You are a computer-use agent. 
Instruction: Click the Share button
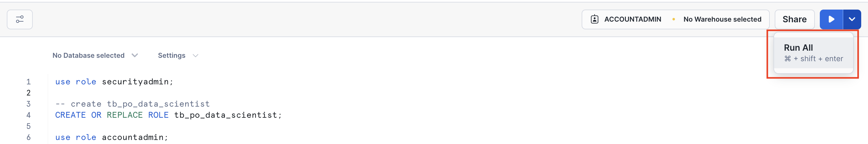point(794,19)
